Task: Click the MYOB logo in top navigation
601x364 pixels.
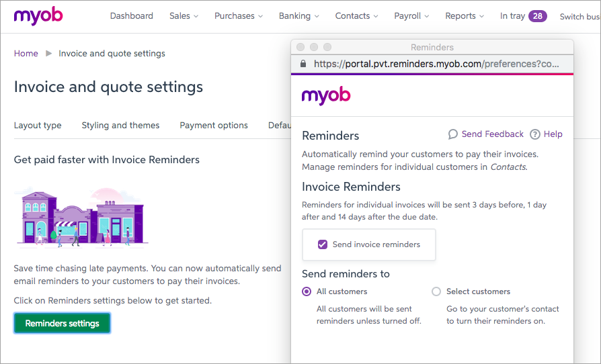Action: [38, 15]
